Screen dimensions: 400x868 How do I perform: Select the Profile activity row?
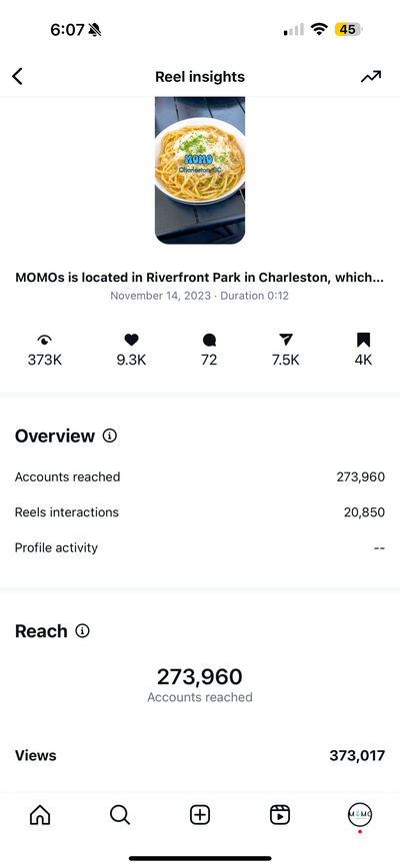200,547
